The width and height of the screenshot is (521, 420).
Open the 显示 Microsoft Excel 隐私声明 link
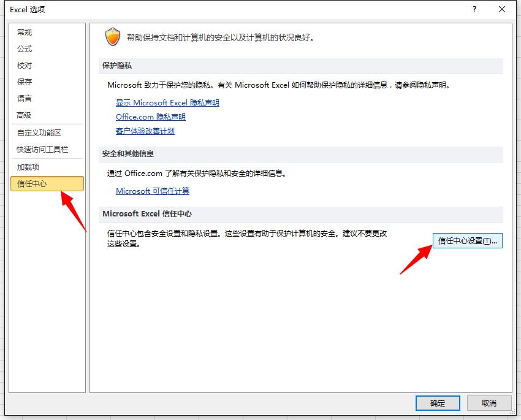pyautogui.click(x=167, y=102)
